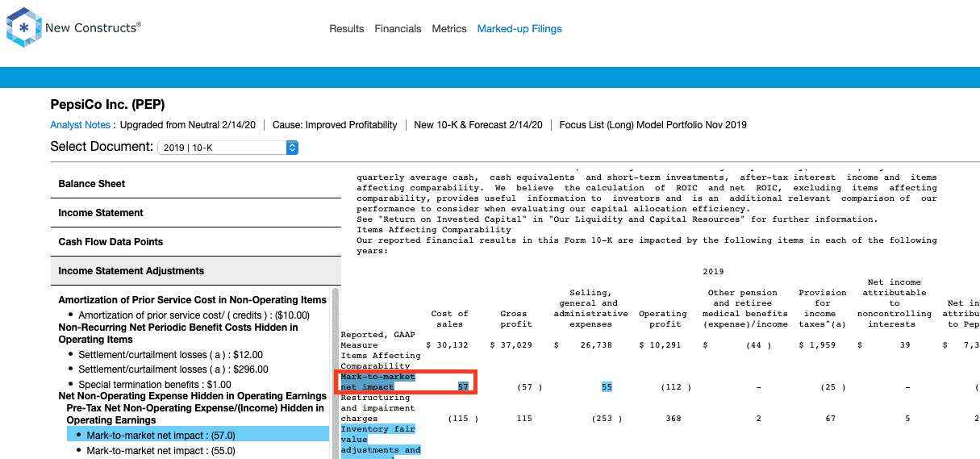The height and width of the screenshot is (459, 980).
Task: Click highlighted Mark-to-market net impact row label
Action: click(x=378, y=382)
